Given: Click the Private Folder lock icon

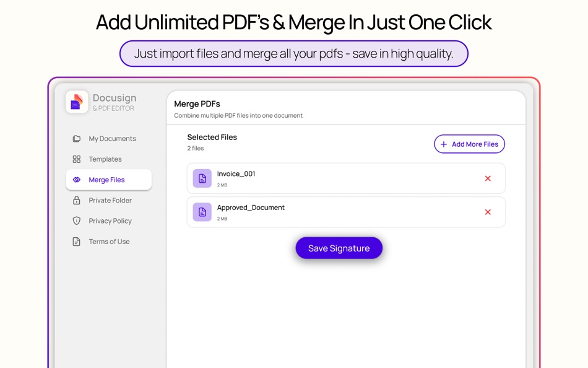Looking at the screenshot, I should pos(77,200).
